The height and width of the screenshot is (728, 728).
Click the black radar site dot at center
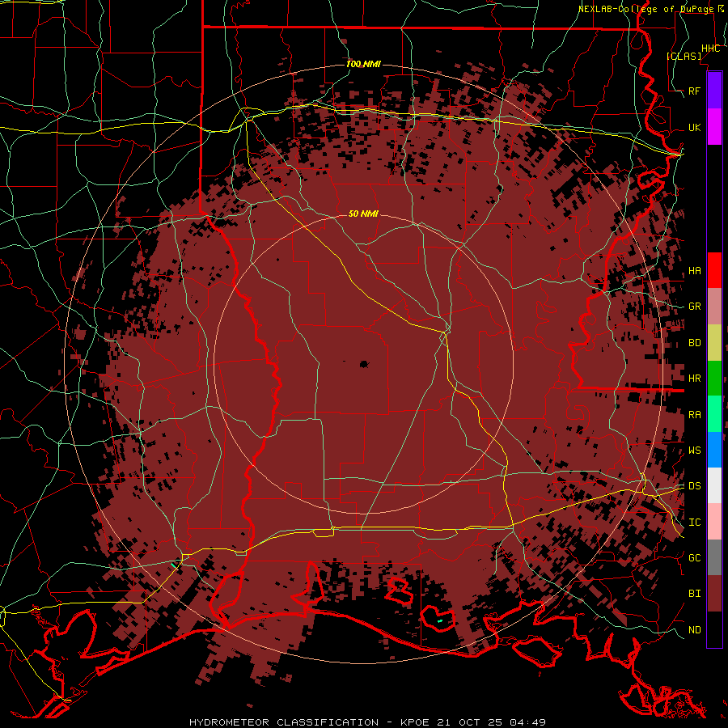pos(364,365)
